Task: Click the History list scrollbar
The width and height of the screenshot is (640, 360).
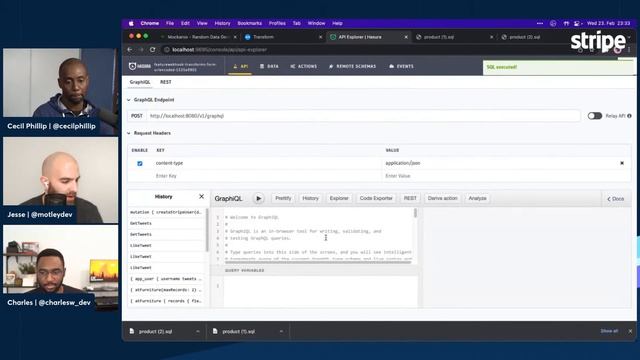Action: tap(207, 229)
